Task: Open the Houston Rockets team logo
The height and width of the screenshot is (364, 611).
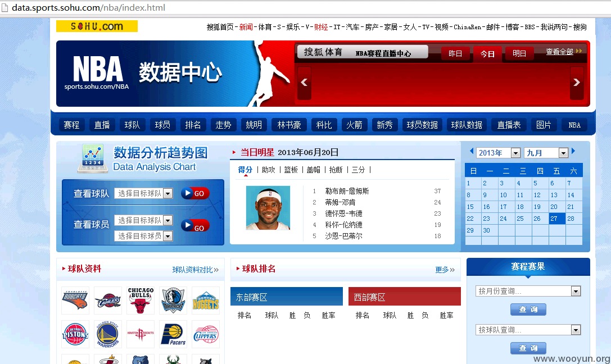Action: [x=141, y=334]
